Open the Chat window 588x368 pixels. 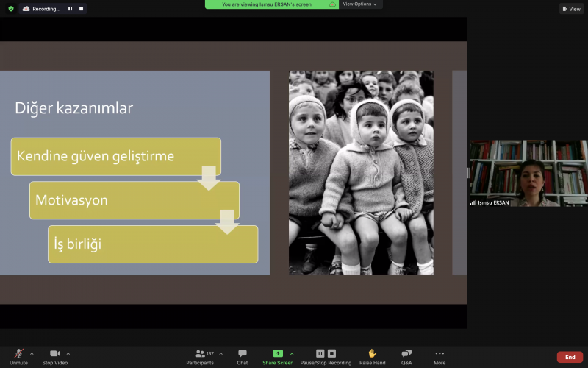[x=243, y=354]
